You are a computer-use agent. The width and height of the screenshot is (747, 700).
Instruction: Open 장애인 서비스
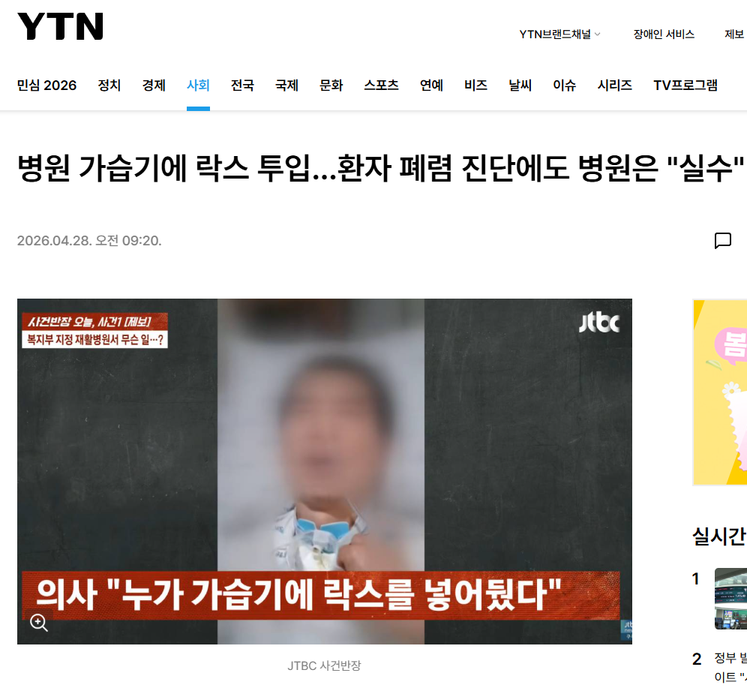click(663, 34)
